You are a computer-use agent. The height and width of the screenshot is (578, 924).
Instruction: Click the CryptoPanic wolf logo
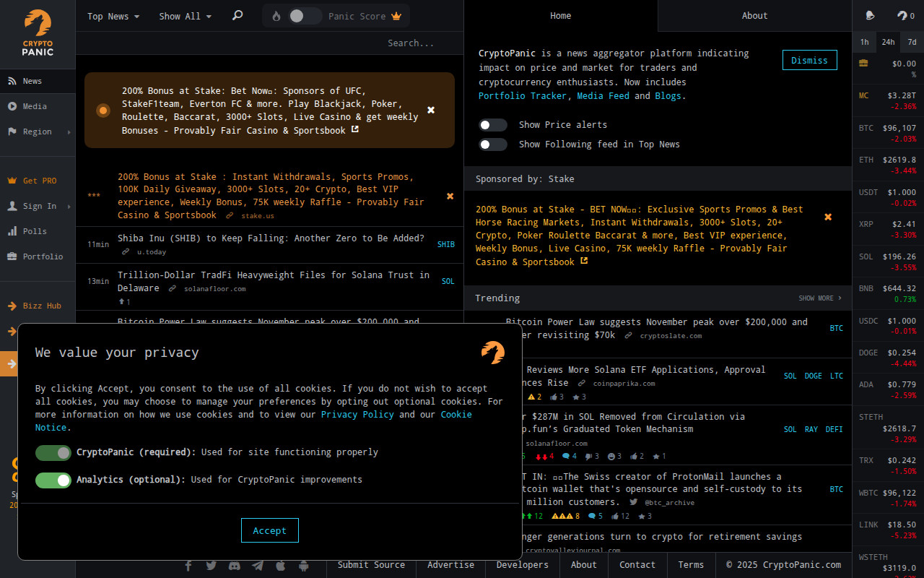pos(38,33)
